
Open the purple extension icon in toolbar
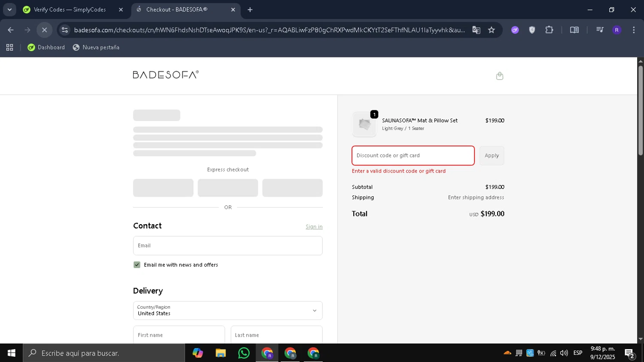click(x=515, y=30)
